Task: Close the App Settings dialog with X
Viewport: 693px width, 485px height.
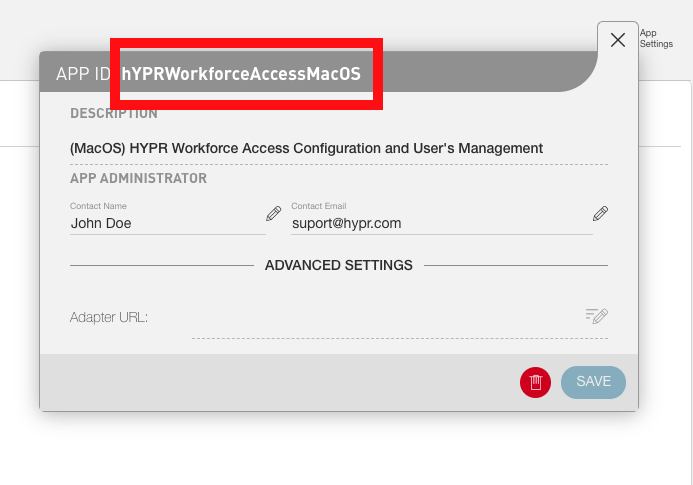Action: (x=617, y=40)
